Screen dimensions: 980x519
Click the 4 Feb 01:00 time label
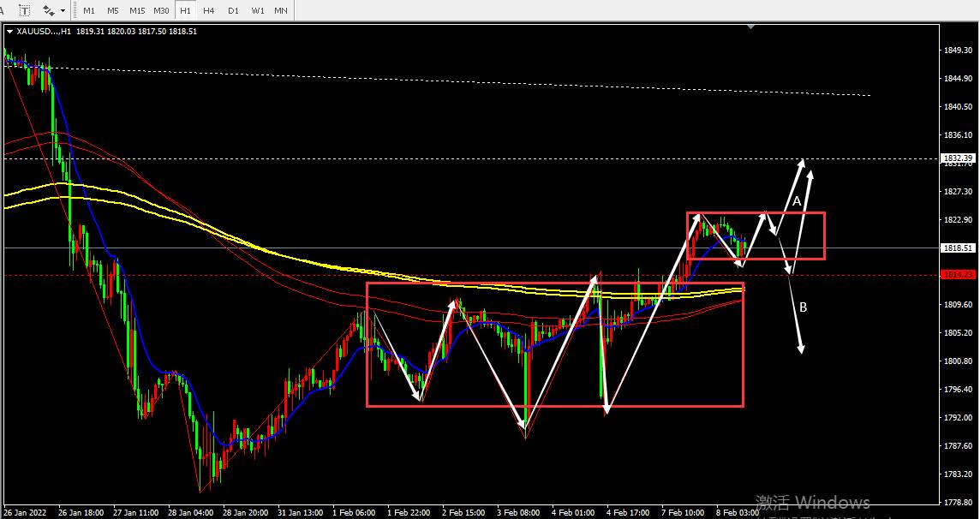[x=573, y=512]
